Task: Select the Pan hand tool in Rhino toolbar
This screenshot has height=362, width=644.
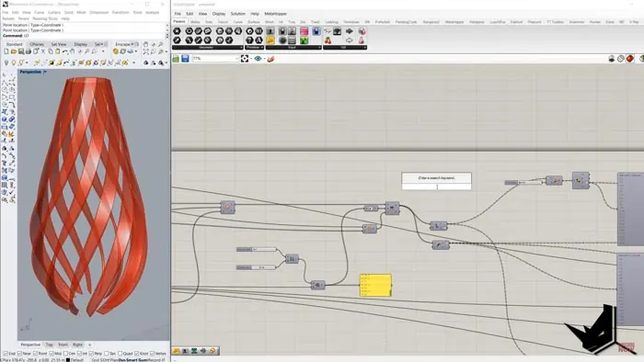Action: coord(73,51)
